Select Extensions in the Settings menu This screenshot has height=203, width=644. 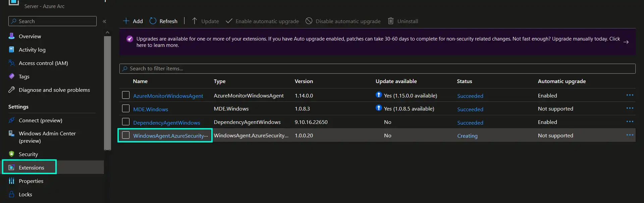32,167
